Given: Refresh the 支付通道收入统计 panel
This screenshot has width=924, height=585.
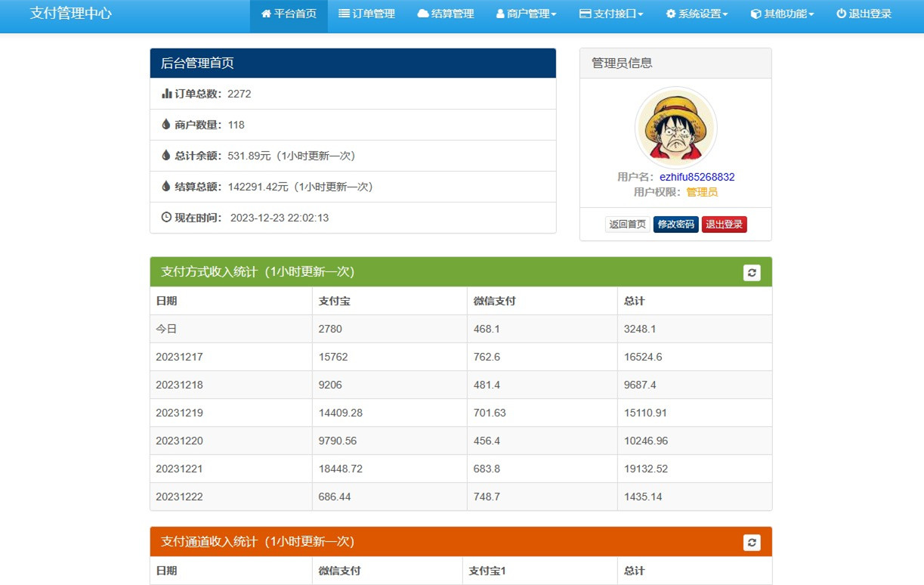Looking at the screenshot, I should pos(751,542).
